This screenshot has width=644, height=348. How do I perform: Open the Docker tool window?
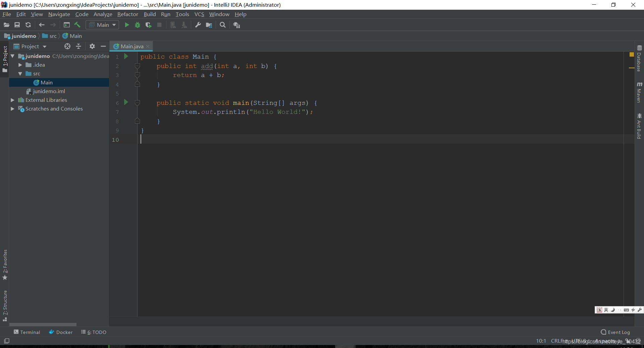coord(61,332)
